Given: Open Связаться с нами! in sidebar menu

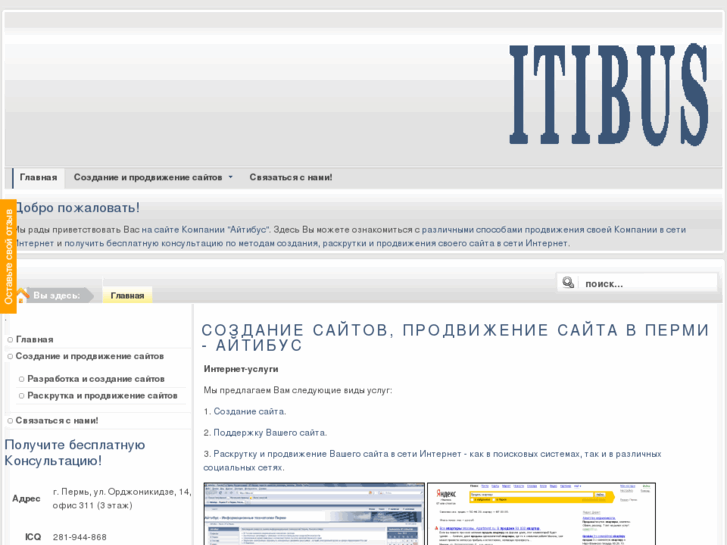Looking at the screenshot, I should tap(57, 421).
